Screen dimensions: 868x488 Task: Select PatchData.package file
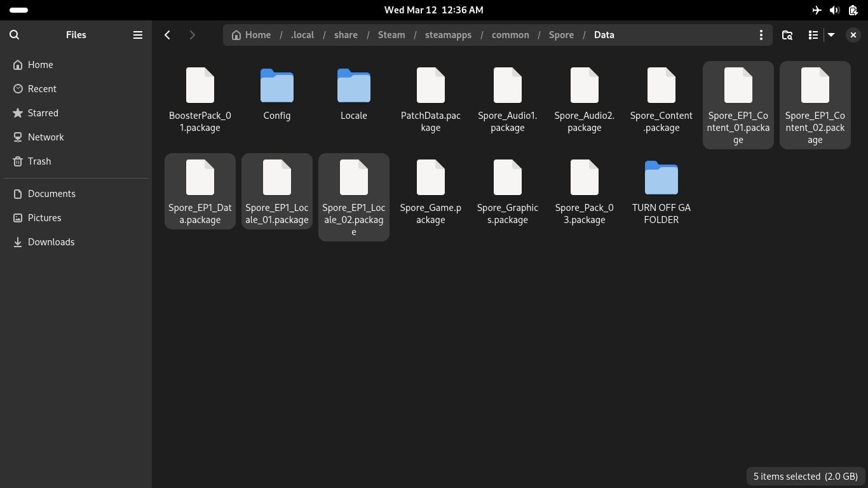pyautogui.click(x=431, y=99)
